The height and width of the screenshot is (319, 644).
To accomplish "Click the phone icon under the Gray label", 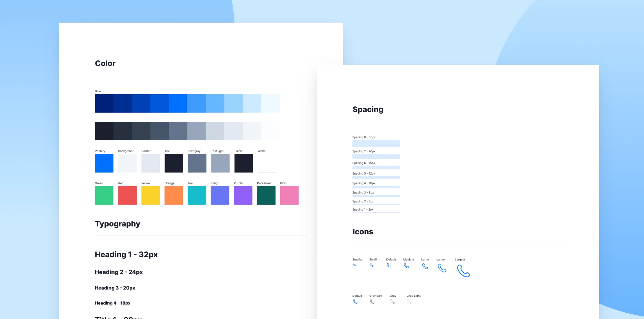I will [392, 302].
